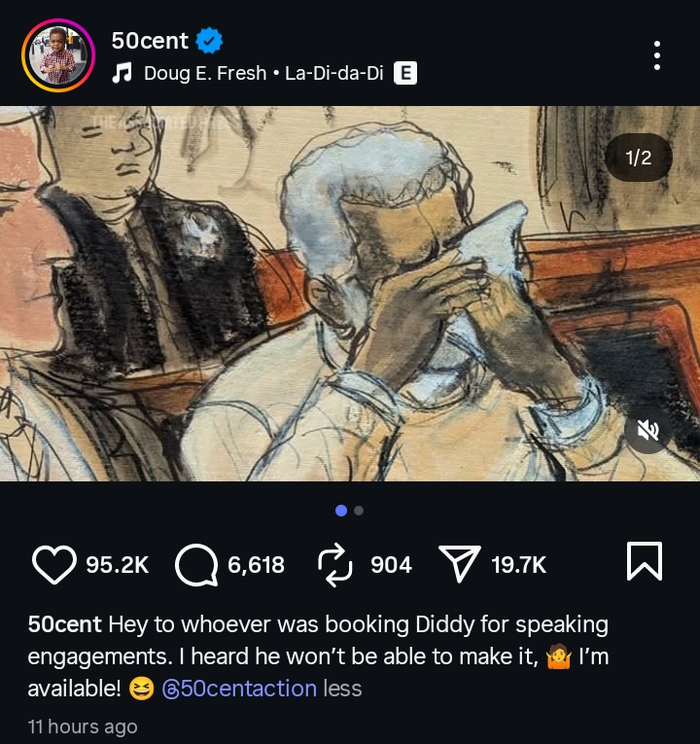The width and height of the screenshot is (700, 744).
Task: Tap the explicit E badge
Action: click(x=404, y=73)
